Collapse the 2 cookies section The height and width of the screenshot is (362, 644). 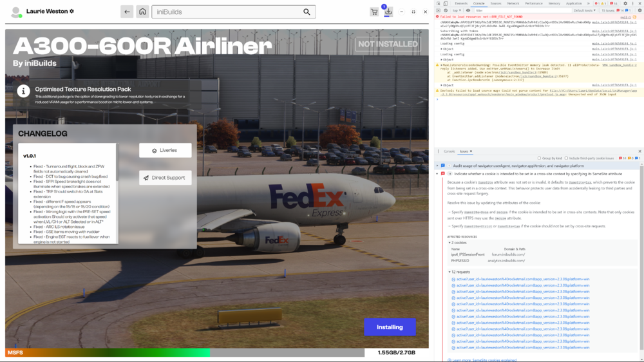[450, 243]
